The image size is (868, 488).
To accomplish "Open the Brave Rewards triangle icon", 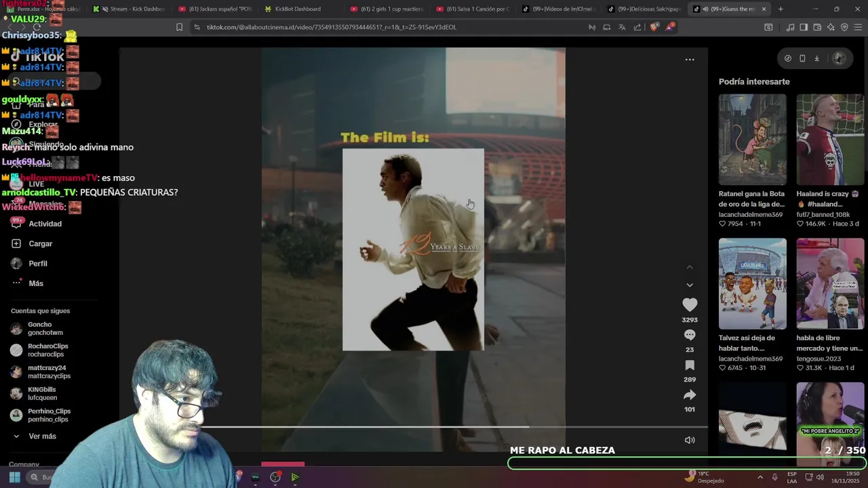I will coord(670,27).
